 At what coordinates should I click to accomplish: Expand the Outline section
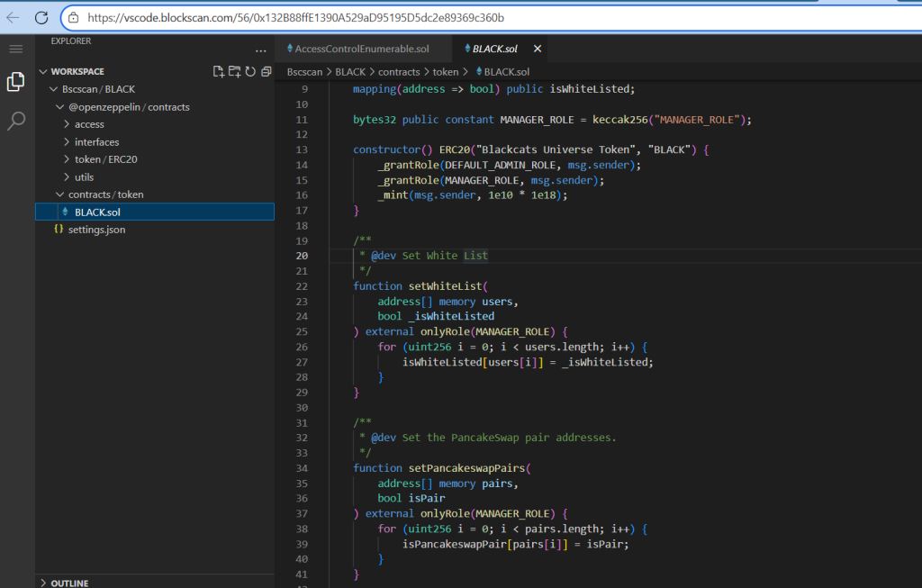pos(68,583)
